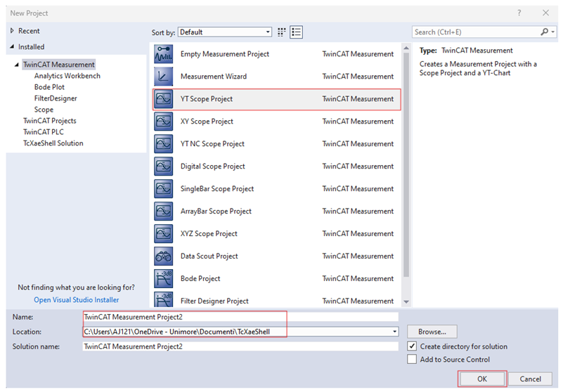Click the Measurement Wizard icon
563x392 pixels.
click(163, 77)
